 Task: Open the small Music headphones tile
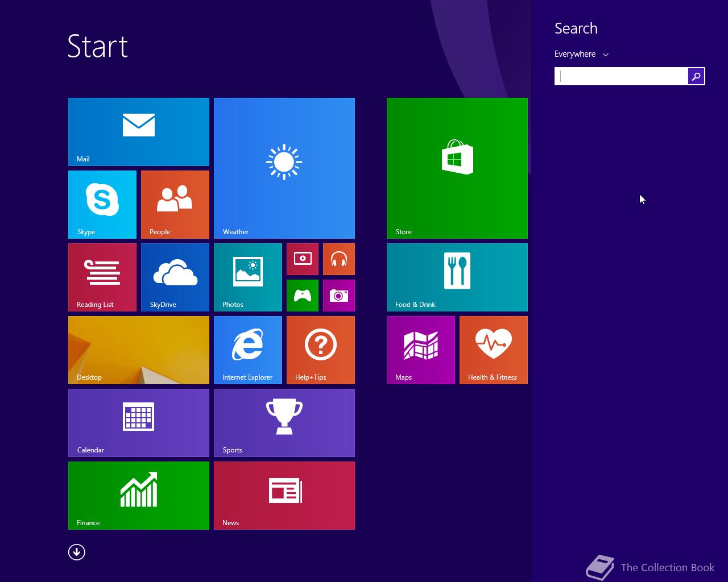point(339,259)
